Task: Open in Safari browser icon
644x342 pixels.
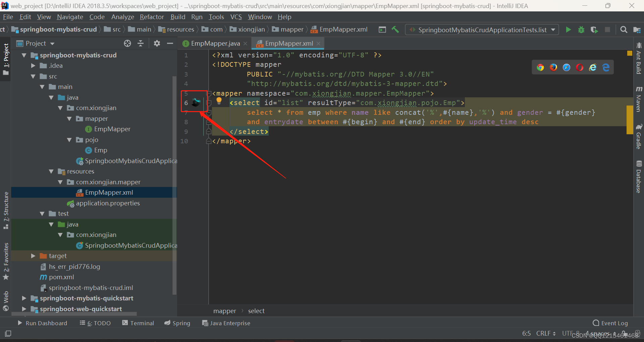Action: 567,67
